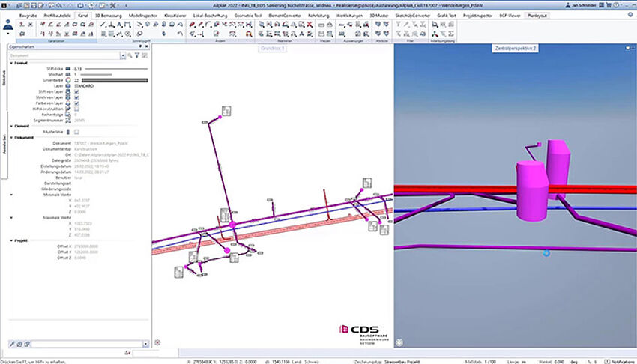
Task: Open the BCF-Viewer ribbon tab
Action: click(x=510, y=15)
